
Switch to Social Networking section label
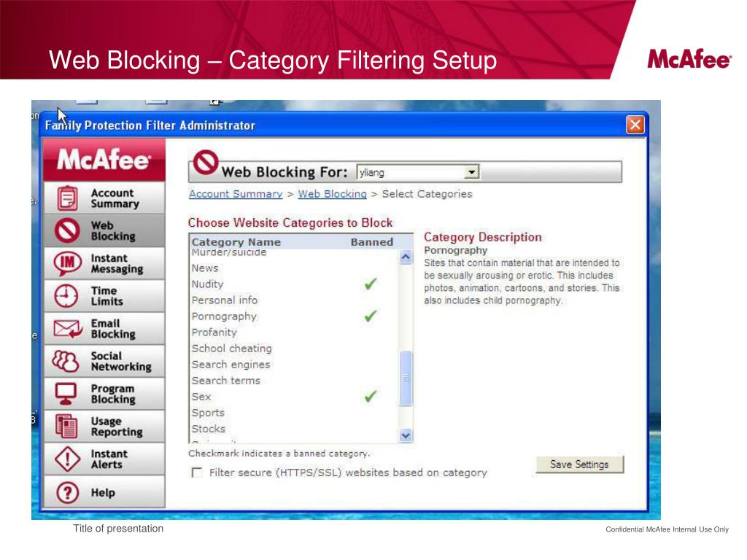click(121, 361)
